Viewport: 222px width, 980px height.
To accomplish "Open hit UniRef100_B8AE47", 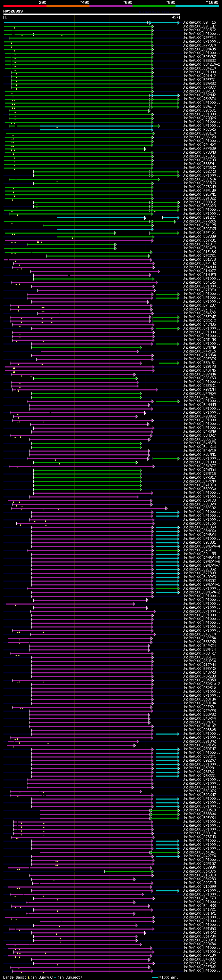I will 199,107.
